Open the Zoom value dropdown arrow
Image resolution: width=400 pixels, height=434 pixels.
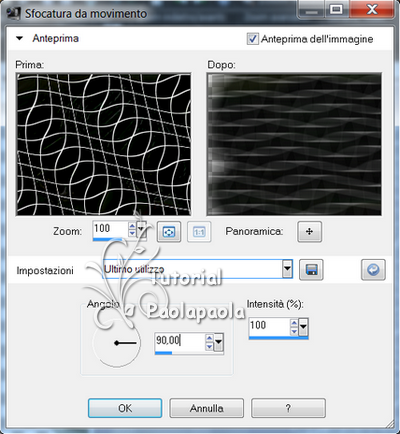[141, 229]
